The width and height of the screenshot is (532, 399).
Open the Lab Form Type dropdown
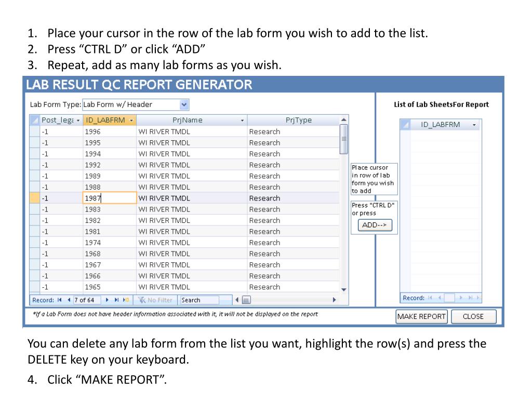point(184,104)
